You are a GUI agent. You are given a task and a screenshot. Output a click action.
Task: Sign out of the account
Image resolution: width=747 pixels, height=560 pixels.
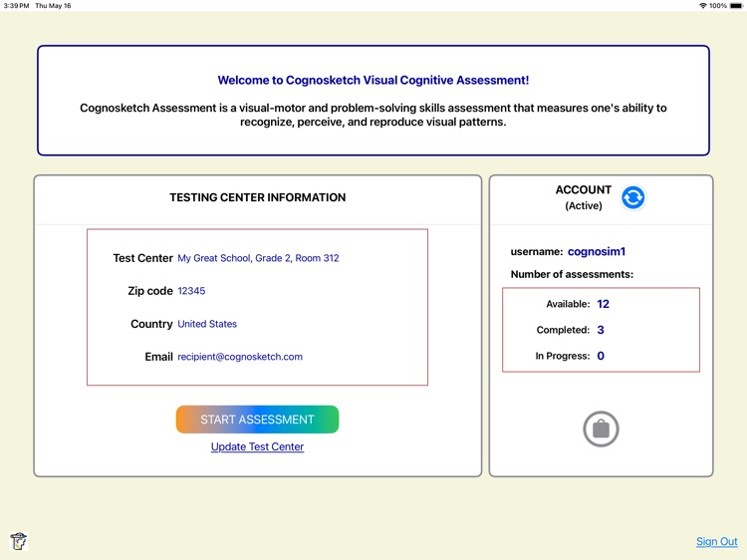(x=716, y=541)
